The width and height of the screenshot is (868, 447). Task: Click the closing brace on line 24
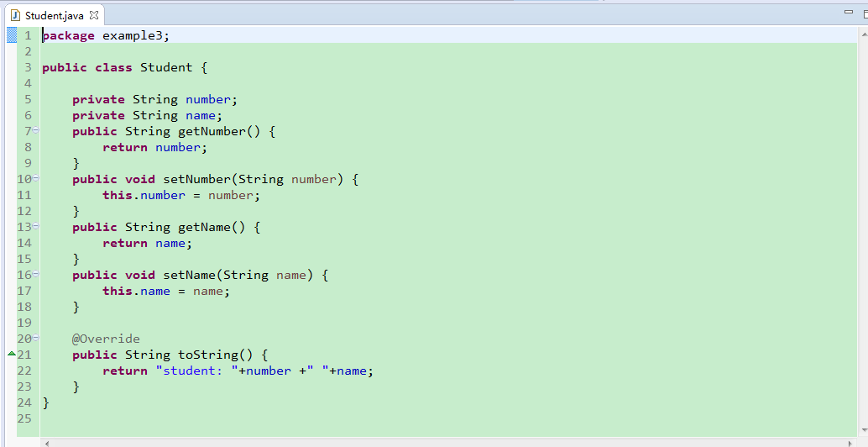(46, 402)
